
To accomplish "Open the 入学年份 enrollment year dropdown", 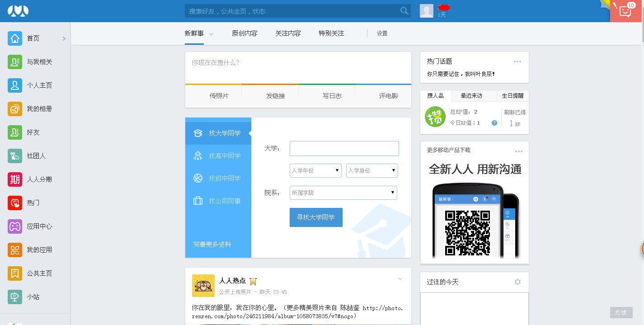I will click(x=315, y=170).
